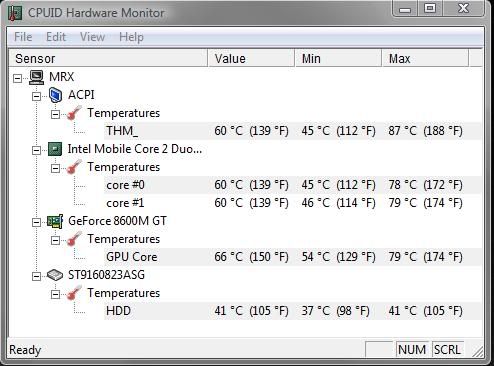Select the Intel Mobile Core 2 Duo... label
Viewport: 494px width, 366px height.
coord(135,149)
